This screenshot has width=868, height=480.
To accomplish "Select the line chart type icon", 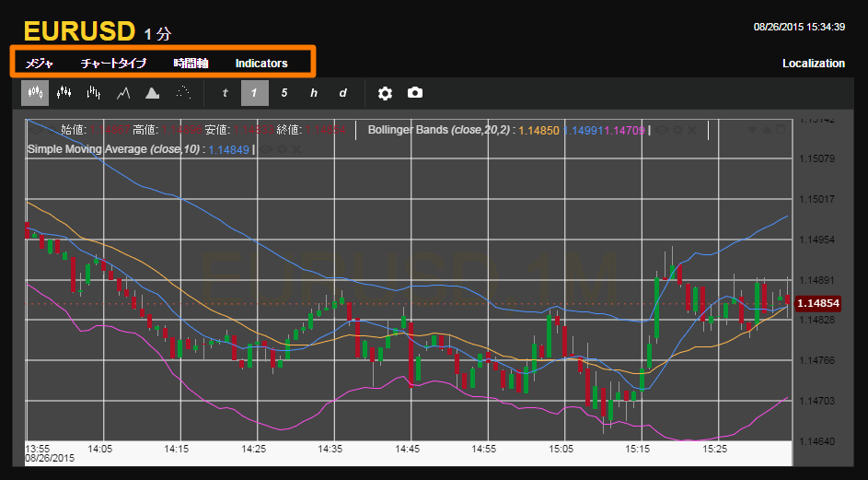I will [x=123, y=93].
